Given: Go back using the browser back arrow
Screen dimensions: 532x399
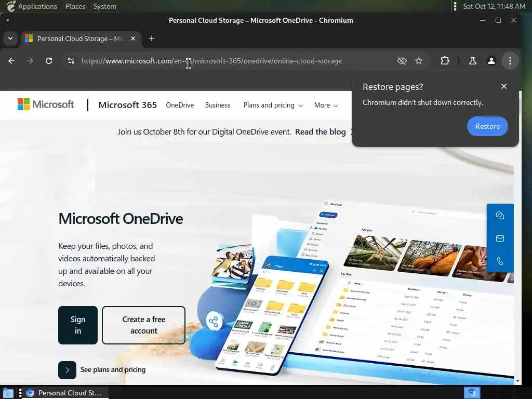Looking at the screenshot, I should click(11, 61).
